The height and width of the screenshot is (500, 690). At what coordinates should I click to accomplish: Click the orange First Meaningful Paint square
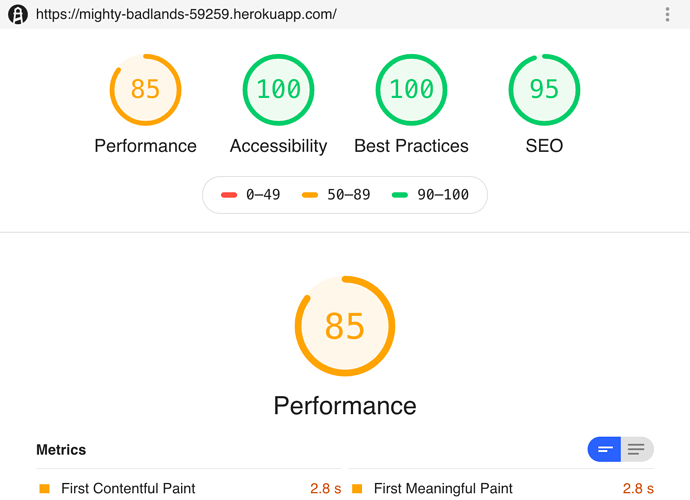pos(357,489)
